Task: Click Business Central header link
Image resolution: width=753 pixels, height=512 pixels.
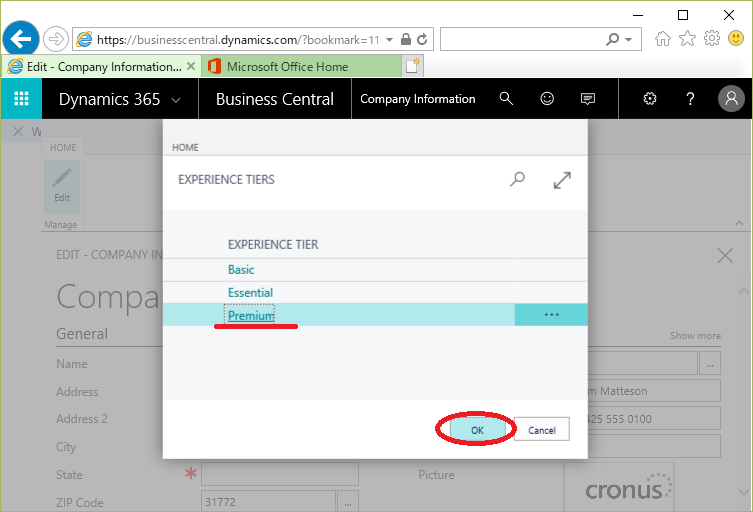Action: tap(274, 99)
